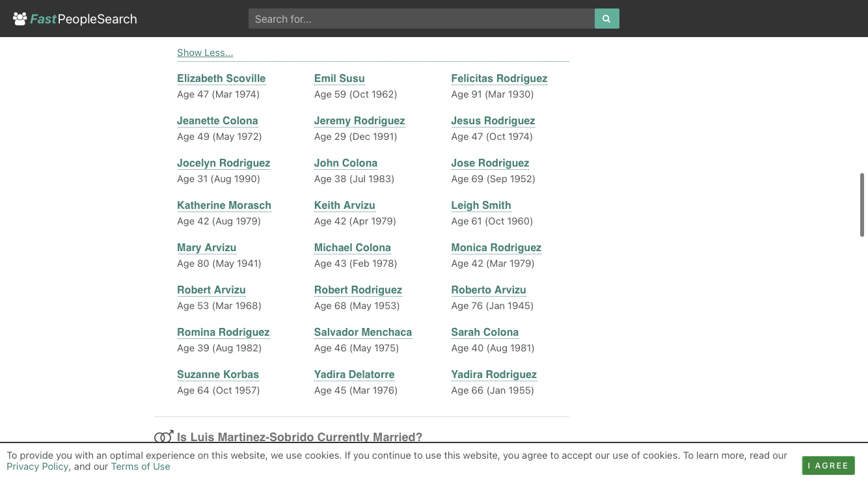The width and height of the screenshot is (868, 488).
Task: Open Elizabeth Scoville's profile
Action: click(221, 78)
